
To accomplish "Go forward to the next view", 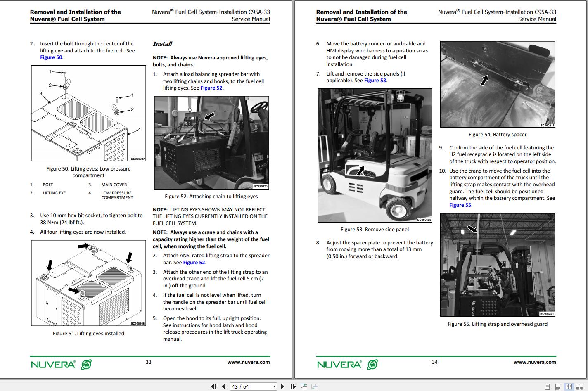I will pos(314,386).
